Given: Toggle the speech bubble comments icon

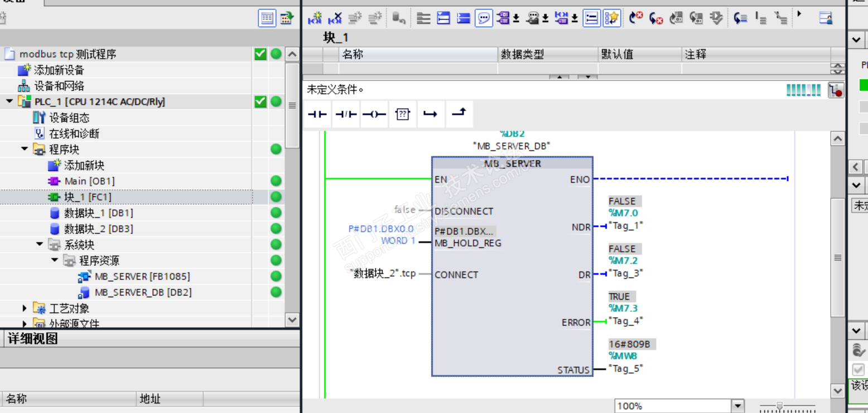Looking at the screenshot, I should click(x=484, y=18).
